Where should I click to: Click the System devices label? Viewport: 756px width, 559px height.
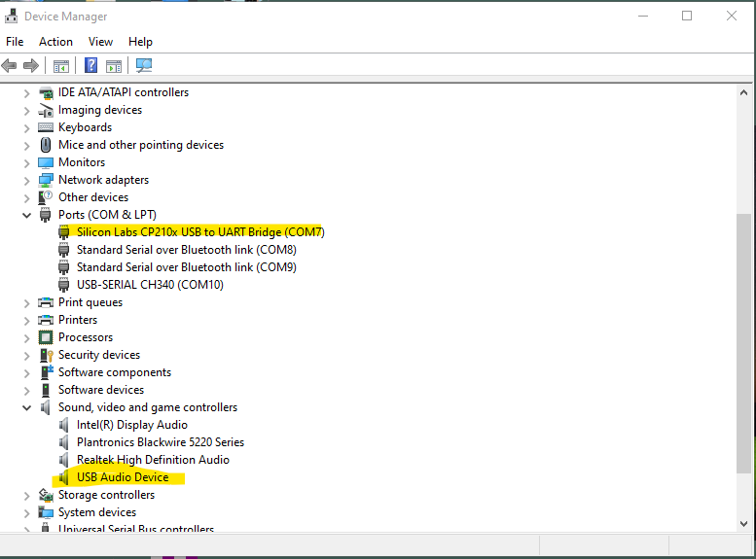(97, 512)
